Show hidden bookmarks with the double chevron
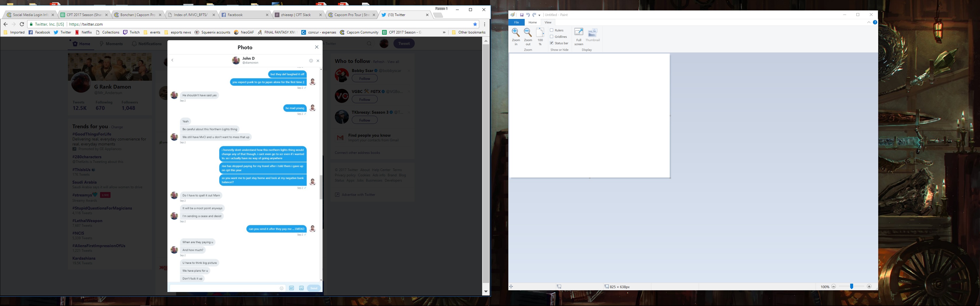The width and height of the screenshot is (980, 306). (444, 32)
